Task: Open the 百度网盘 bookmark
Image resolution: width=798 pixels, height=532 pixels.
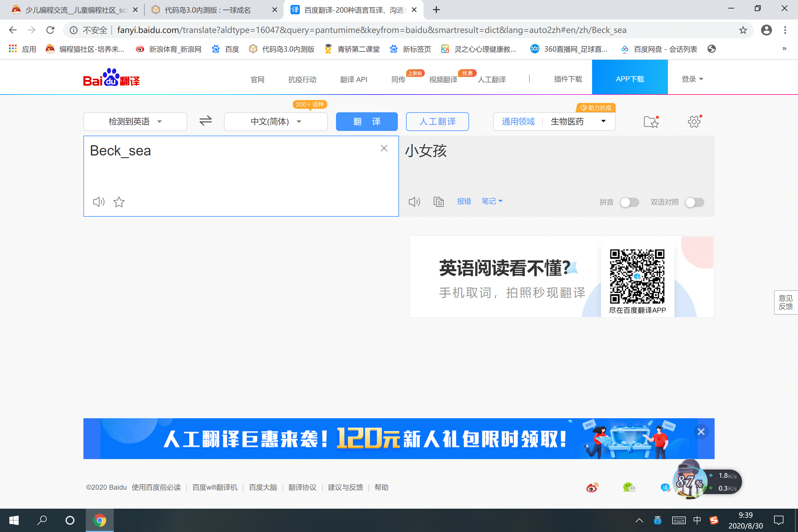Action: coord(659,49)
